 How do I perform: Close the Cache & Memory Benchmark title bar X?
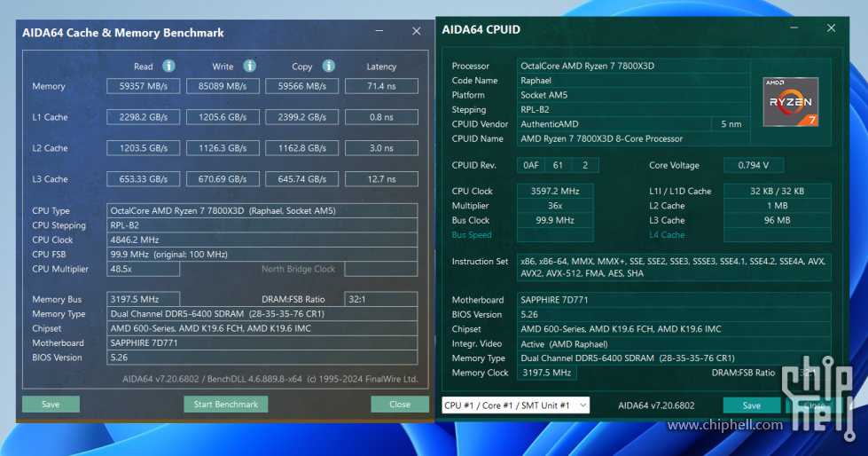click(x=417, y=32)
